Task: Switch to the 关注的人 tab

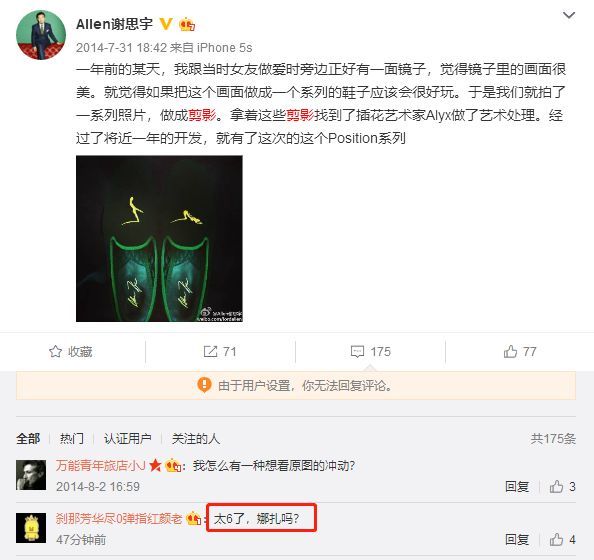Action: click(x=195, y=439)
